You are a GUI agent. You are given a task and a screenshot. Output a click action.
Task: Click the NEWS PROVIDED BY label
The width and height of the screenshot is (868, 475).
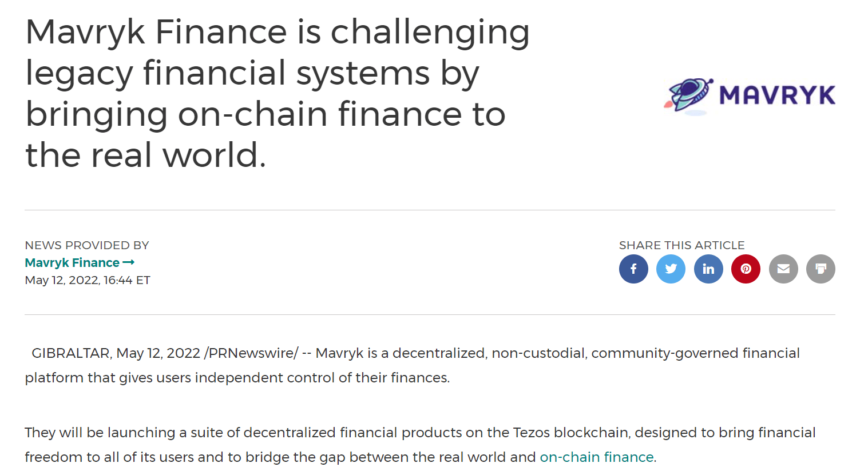[87, 245]
